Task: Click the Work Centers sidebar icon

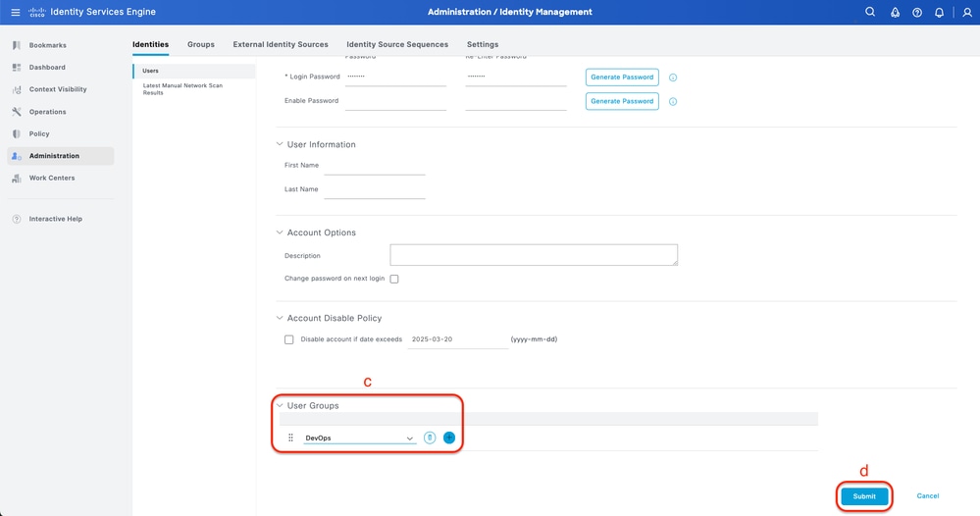Action: [17, 178]
